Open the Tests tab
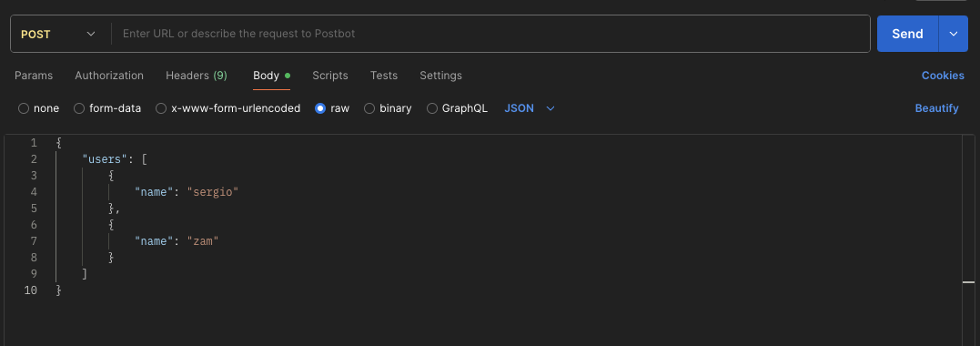This screenshot has height=346, width=980. (384, 76)
